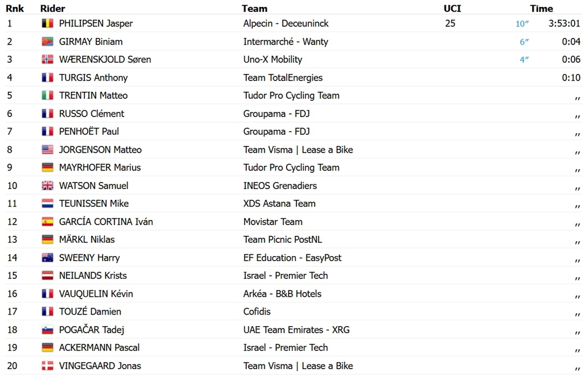Open rider POGAČAR Tadej's page
Image resolution: width=588 pixels, height=376 pixels.
(x=91, y=330)
